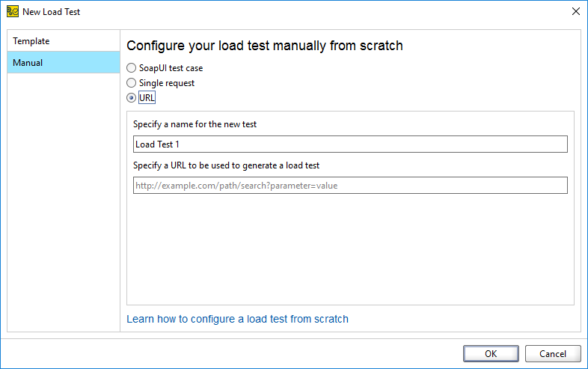588x369 pixels.
Task: Select the Manual tab
Action: click(x=64, y=62)
